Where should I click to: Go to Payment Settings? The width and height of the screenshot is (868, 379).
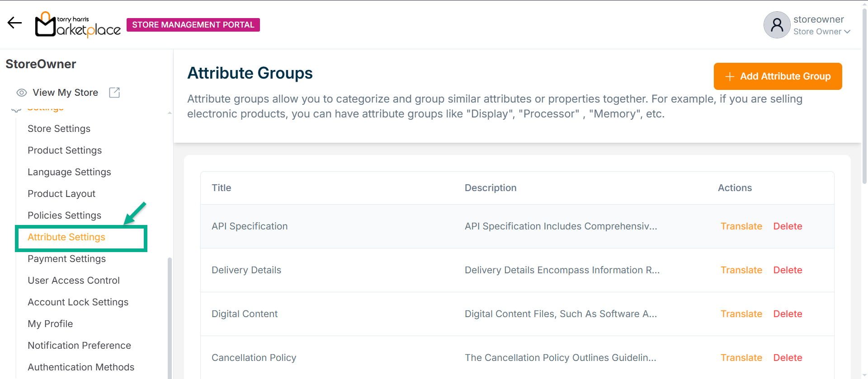[x=66, y=259]
